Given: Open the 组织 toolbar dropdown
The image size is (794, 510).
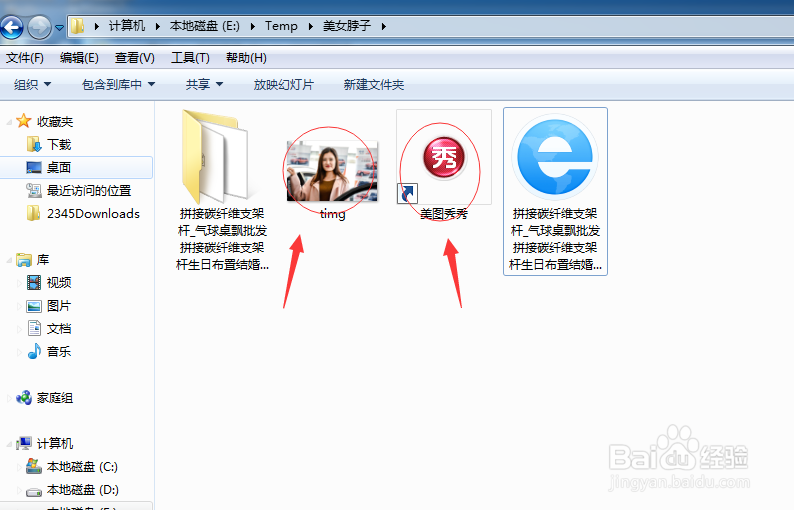Looking at the screenshot, I should pyautogui.click(x=32, y=85).
